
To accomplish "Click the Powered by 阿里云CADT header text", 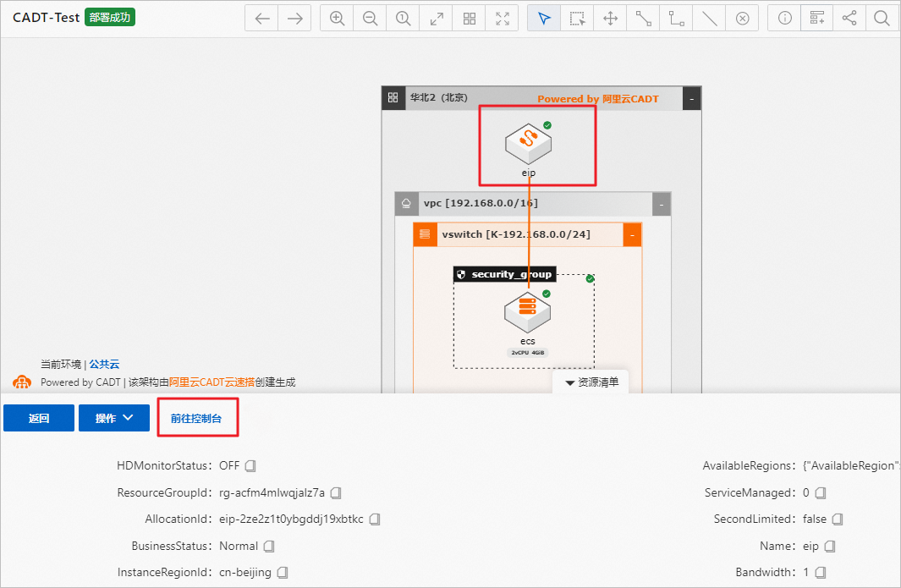I will [x=597, y=99].
